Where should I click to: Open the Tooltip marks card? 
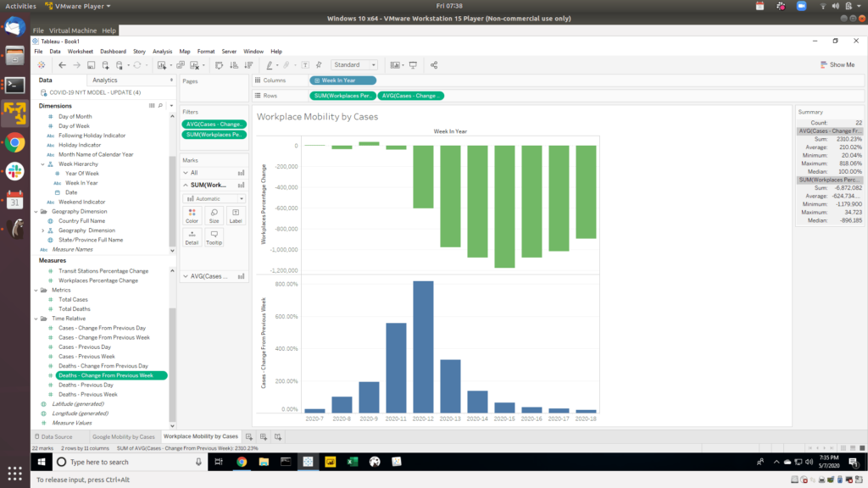pyautogui.click(x=214, y=237)
